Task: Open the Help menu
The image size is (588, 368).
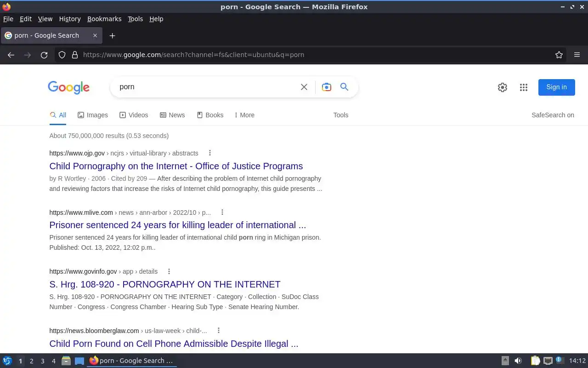Action: pyautogui.click(x=156, y=19)
